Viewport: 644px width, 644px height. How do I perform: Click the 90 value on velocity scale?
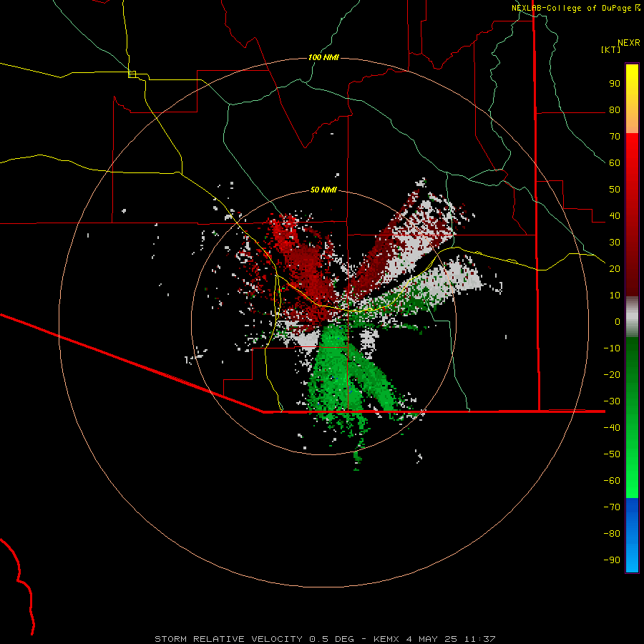pyautogui.click(x=615, y=84)
